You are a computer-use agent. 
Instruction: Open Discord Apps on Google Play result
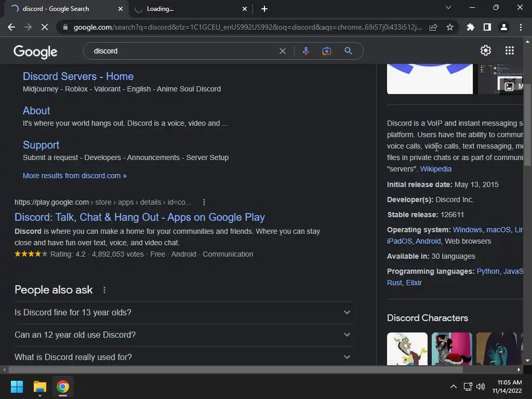click(x=140, y=217)
